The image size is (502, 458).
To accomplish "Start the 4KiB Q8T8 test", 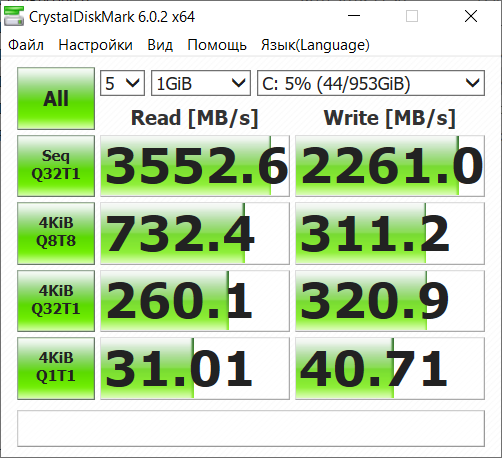I will coord(56,233).
